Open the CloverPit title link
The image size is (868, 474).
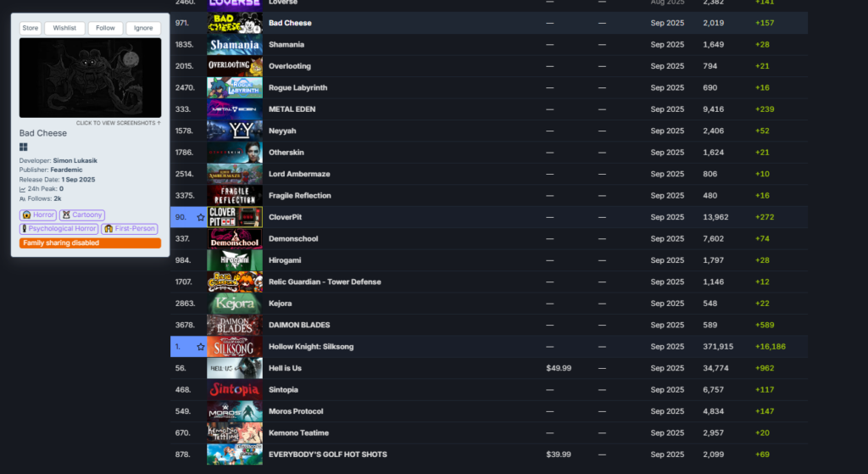(x=285, y=218)
